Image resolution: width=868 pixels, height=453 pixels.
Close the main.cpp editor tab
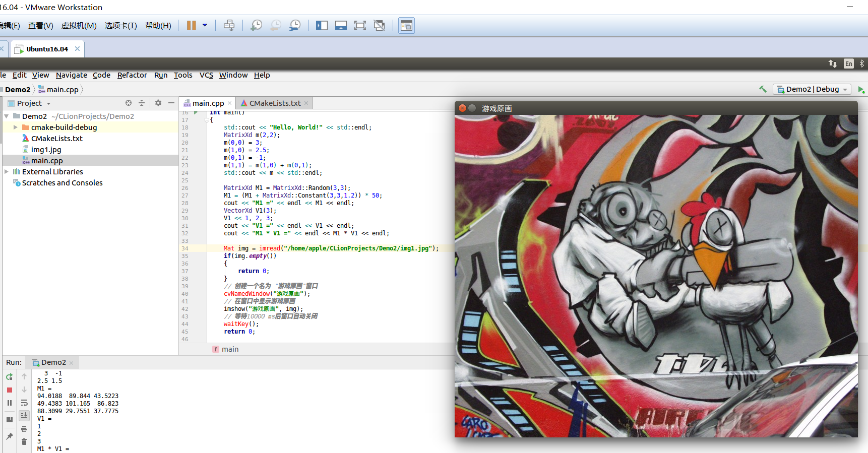click(x=230, y=103)
